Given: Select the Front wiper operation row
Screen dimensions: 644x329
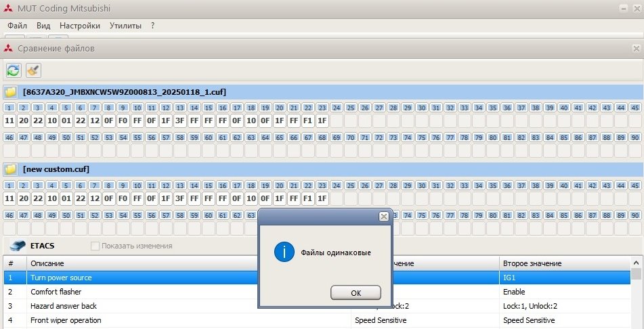Looking at the screenshot, I should click(x=317, y=320).
